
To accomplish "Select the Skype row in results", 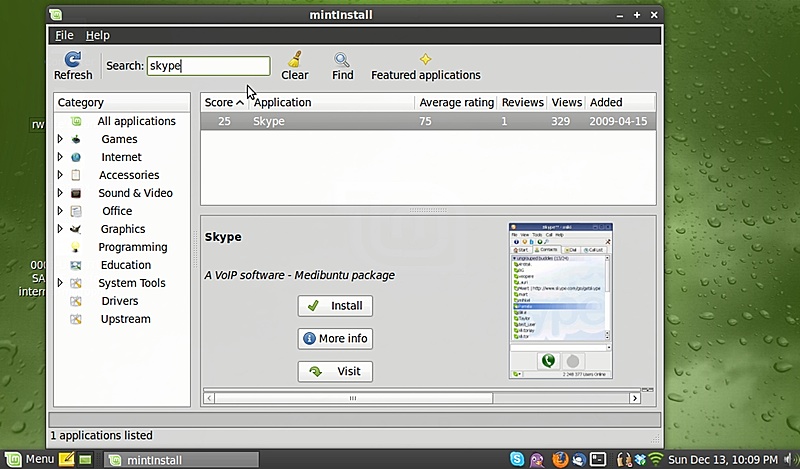I will click(428, 121).
